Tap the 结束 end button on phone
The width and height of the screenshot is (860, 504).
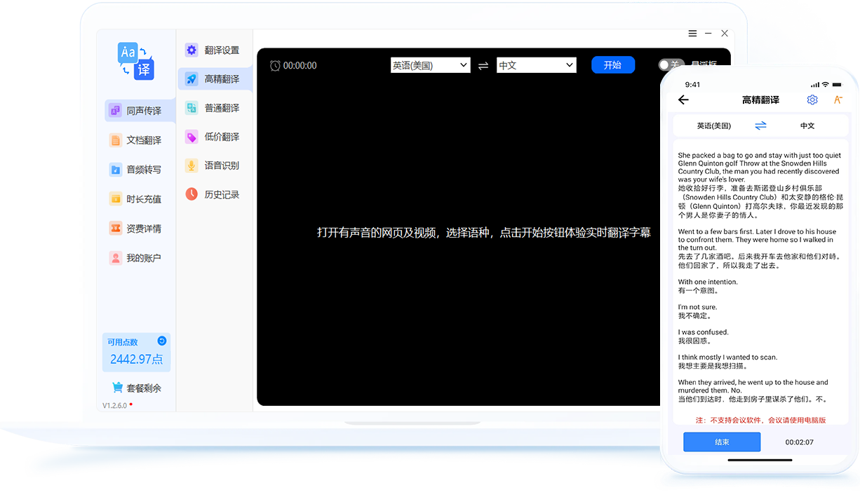(722, 442)
